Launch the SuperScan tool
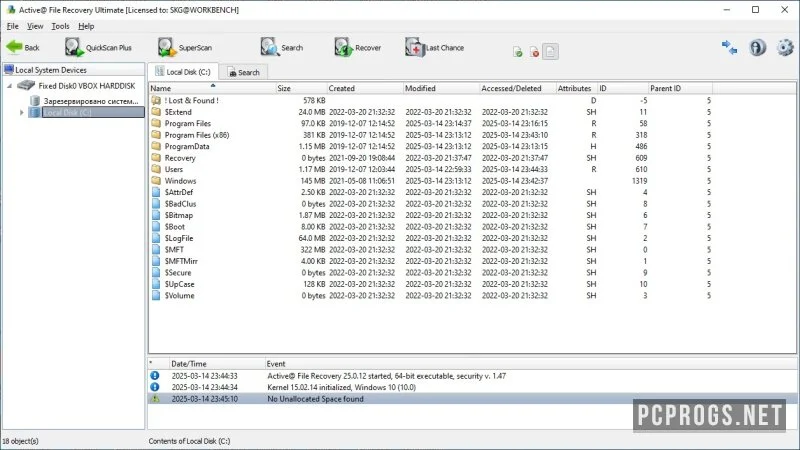Viewport: 800px width, 450px height. 185,47
